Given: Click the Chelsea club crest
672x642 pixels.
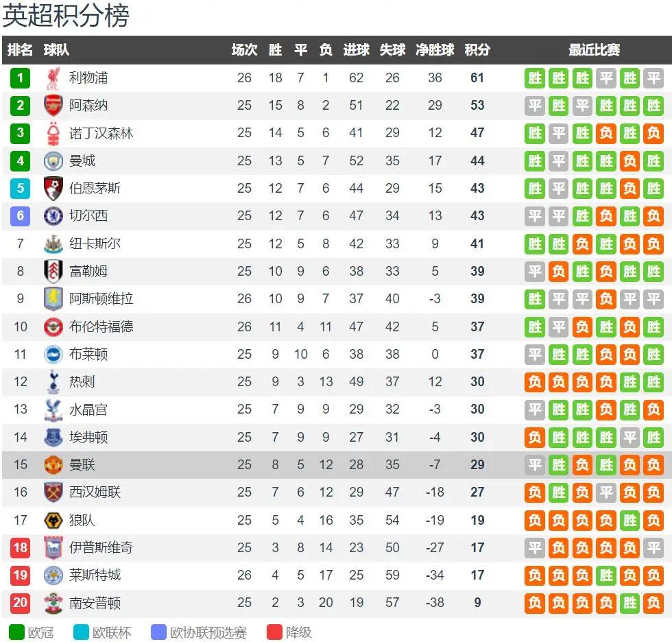Looking at the screenshot, I should (53, 216).
